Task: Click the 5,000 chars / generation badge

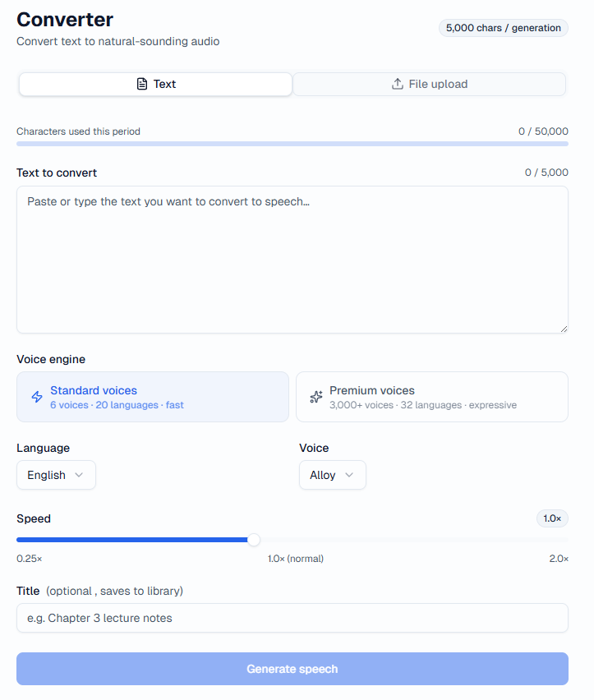Action: (503, 28)
